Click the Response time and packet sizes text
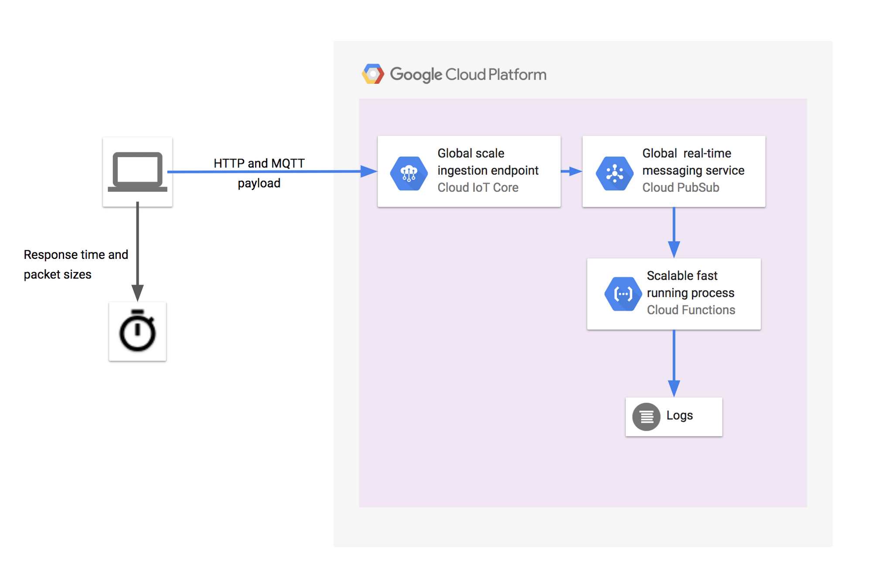Viewport: 872px width, 588px height. click(x=75, y=264)
